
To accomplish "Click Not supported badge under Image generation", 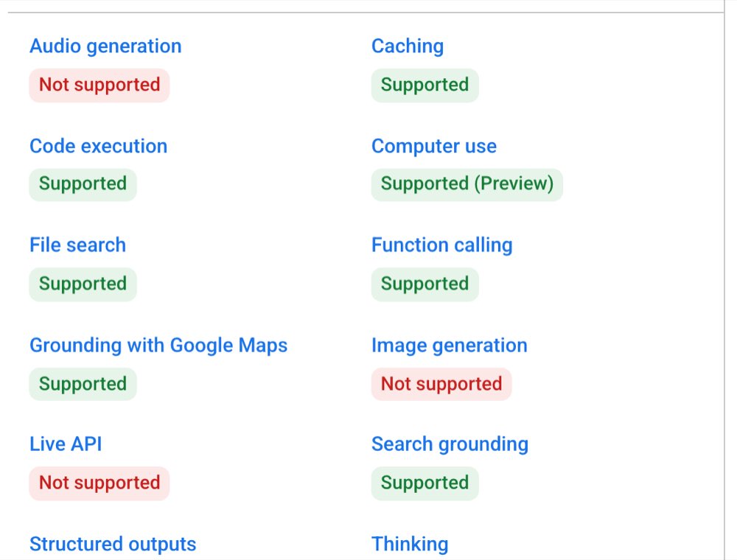I will point(441,385).
